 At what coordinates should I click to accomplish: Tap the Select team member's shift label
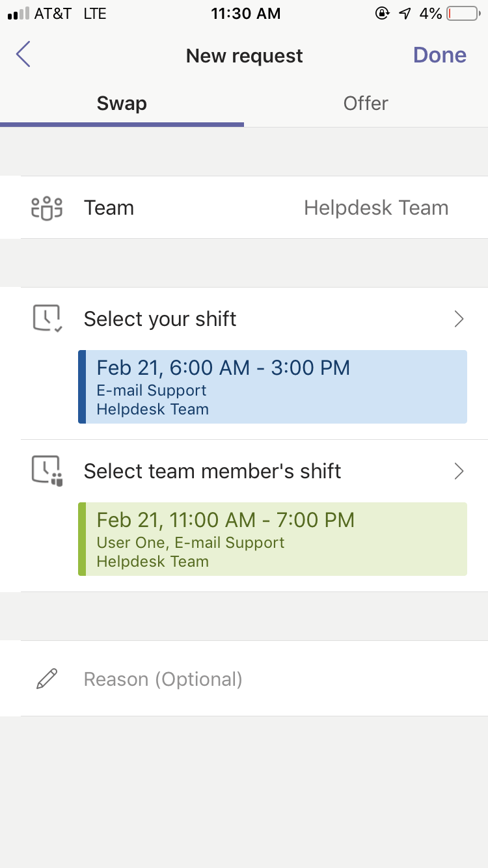click(212, 471)
